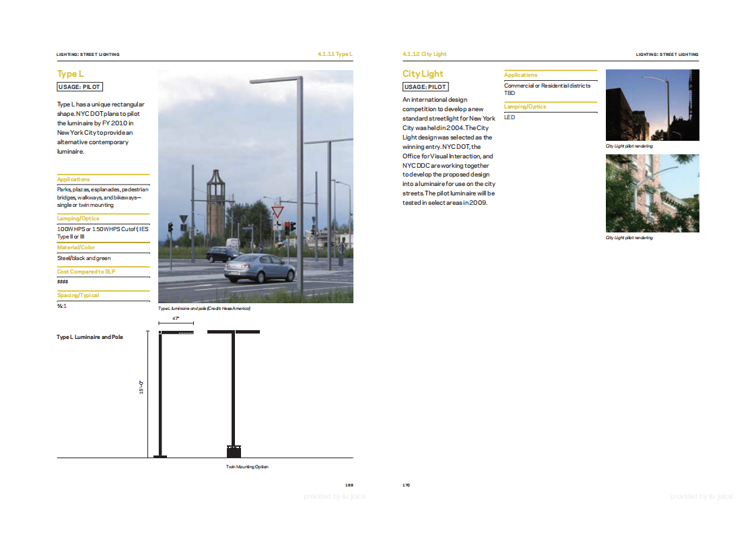The width and height of the screenshot is (756, 535).
Task: Click the "City Light" title heading
Action: (423, 74)
